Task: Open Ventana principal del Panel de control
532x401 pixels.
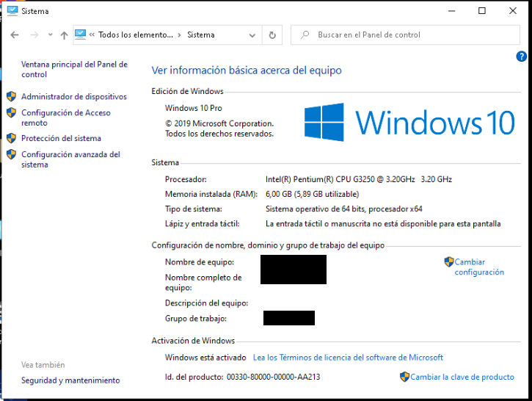Action: (74, 69)
